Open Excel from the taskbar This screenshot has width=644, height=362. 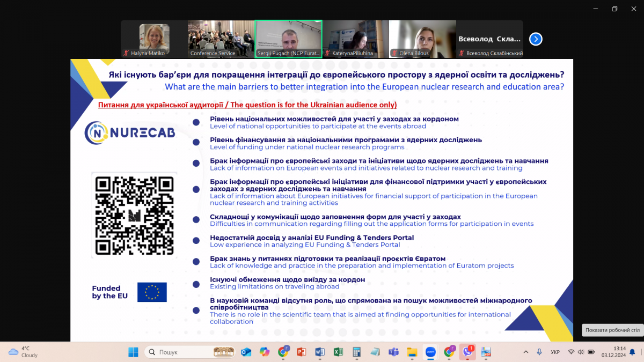(x=338, y=352)
